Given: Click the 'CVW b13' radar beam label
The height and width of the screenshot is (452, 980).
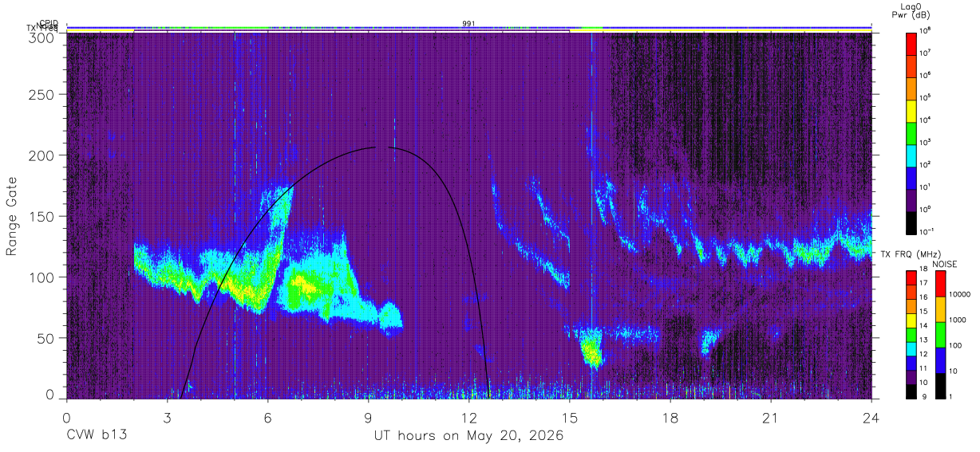Looking at the screenshot, I should click(96, 436).
